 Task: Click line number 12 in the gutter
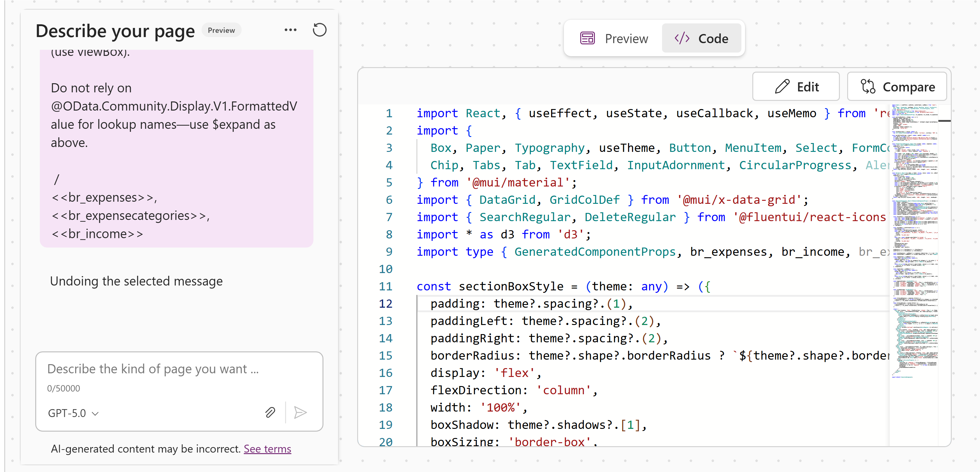(385, 303)
